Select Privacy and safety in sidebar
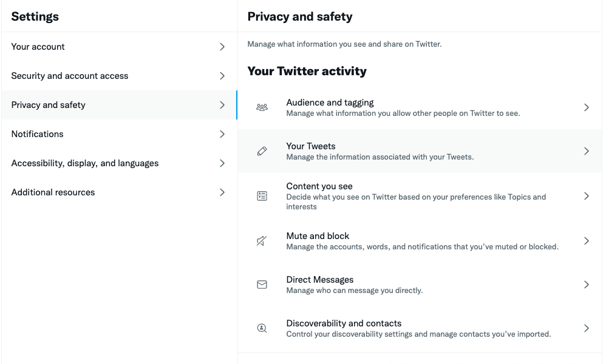606x364 pixels. click(119, 105)
